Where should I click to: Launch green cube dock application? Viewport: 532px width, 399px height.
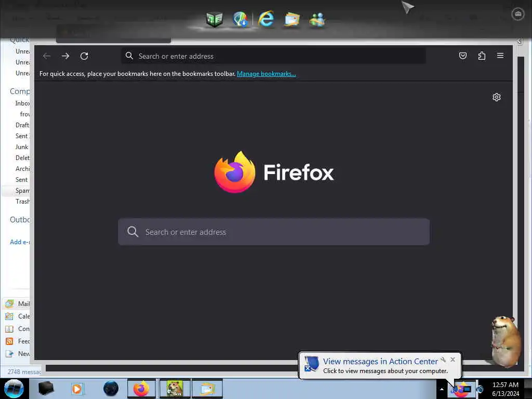(215, 19)
